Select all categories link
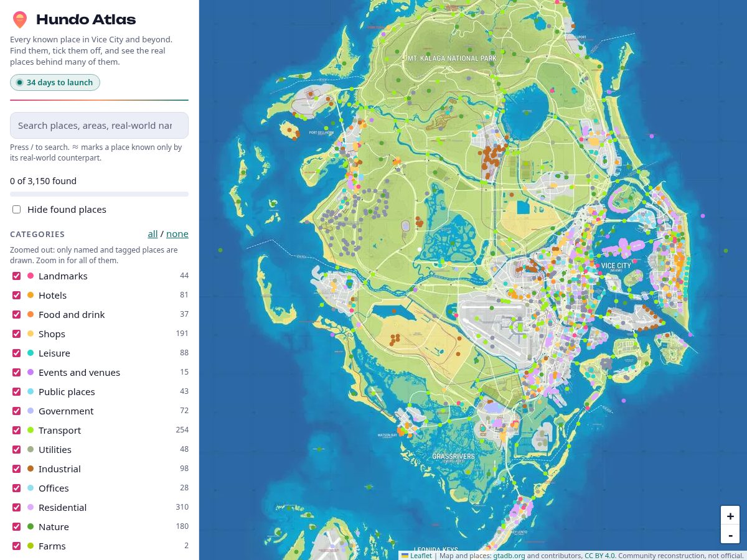The width and height of the screenshot is (747, 560). point(153,234)
